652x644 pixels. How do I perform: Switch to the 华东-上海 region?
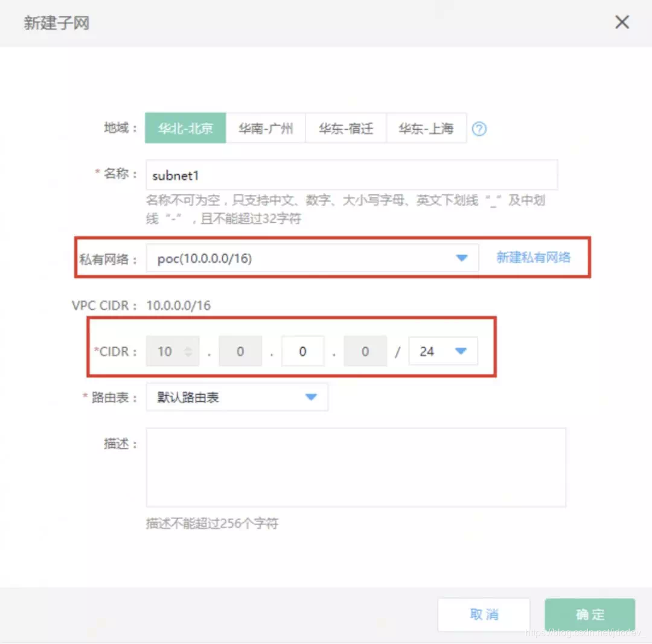[427, 128]
